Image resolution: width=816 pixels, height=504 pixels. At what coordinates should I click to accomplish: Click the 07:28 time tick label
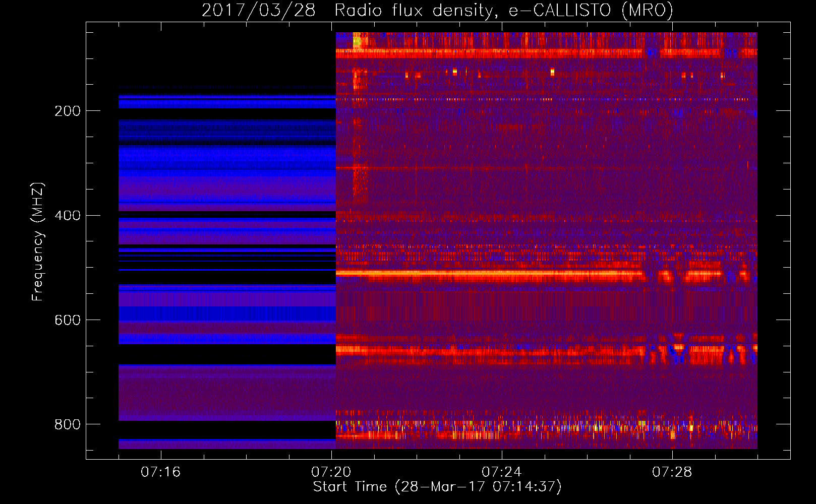(x=672, y=472)
